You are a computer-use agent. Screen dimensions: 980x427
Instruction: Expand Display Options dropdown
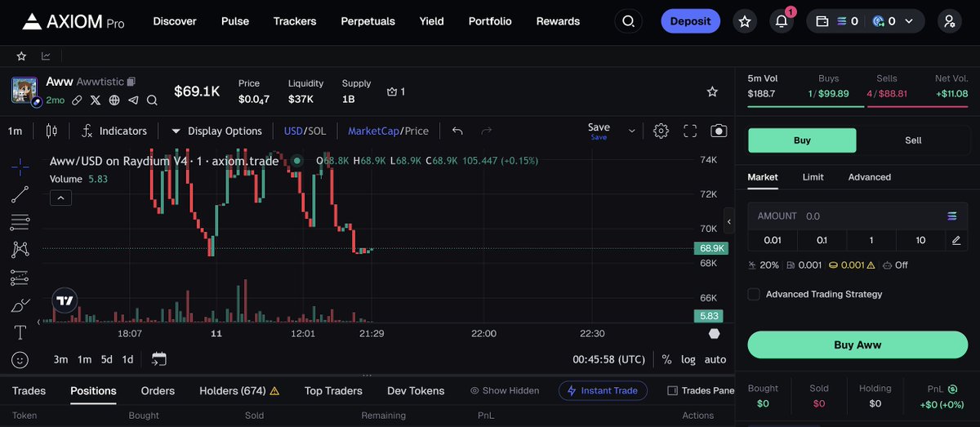pyautogui.click(x=216, y=131)
